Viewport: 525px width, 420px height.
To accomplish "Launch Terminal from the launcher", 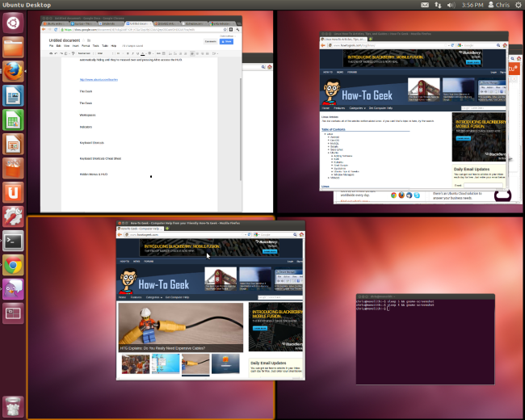I will (x=13, y=241).
